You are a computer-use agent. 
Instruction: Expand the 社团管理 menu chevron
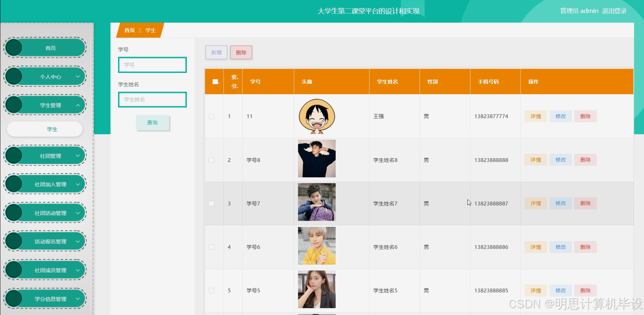click(78, 155)
